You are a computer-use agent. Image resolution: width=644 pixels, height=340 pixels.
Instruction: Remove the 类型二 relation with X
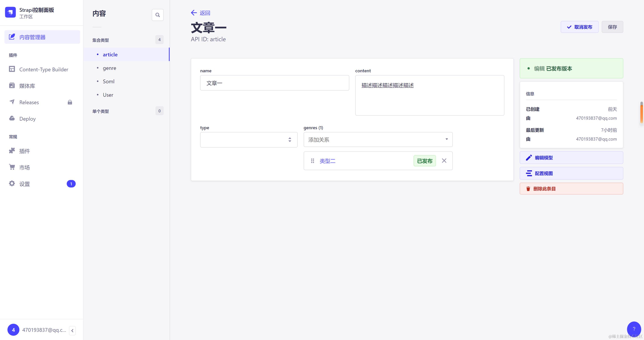click(444, 160)
